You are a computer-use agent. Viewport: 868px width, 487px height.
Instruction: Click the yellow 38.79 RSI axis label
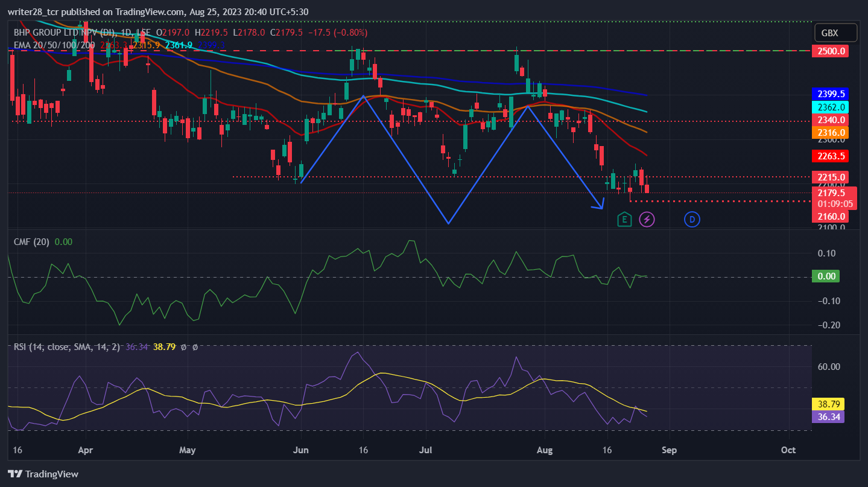pyautogui.click(x=828, y=404)
